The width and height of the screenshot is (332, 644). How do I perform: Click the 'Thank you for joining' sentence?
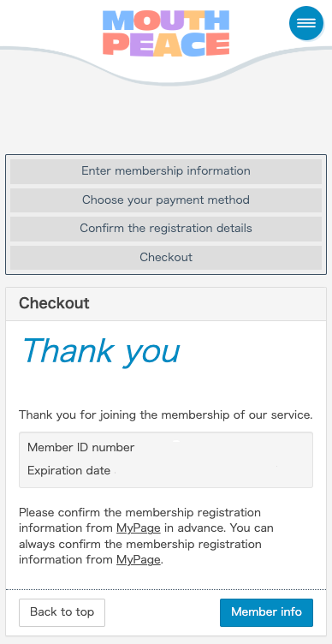click(x=166, y=414)
